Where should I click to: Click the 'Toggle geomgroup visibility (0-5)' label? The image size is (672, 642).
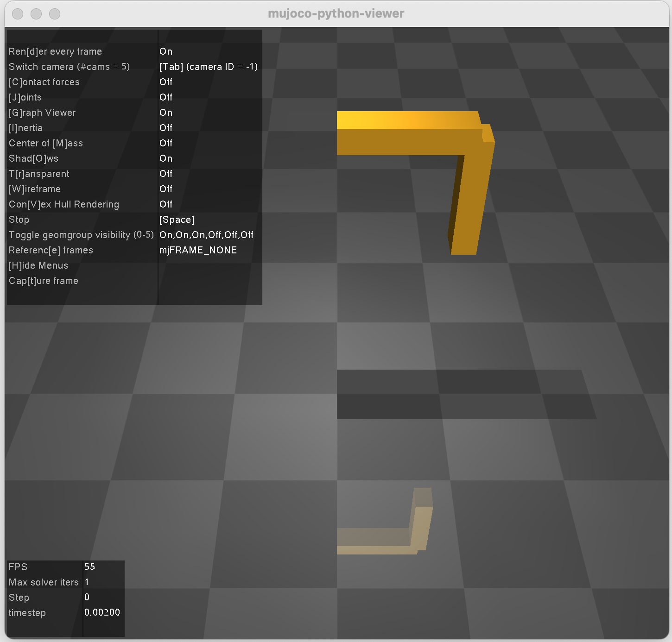click(81, 235)
